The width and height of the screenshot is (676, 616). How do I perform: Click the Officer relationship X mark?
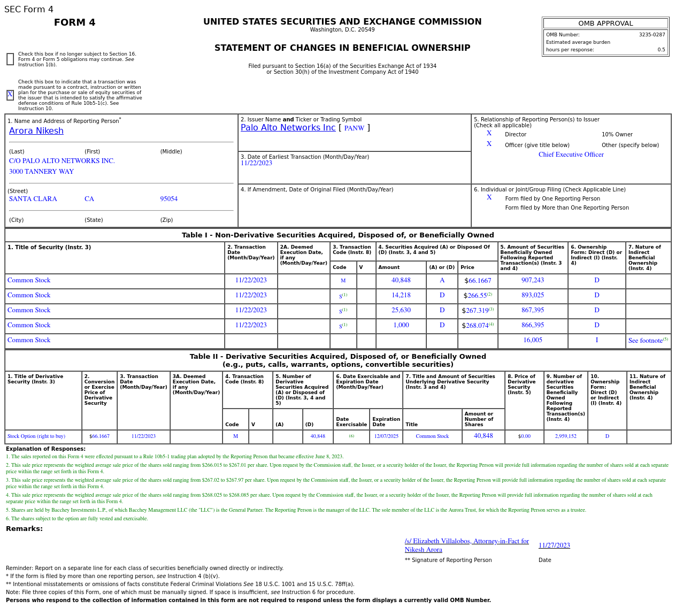[489, 144]
